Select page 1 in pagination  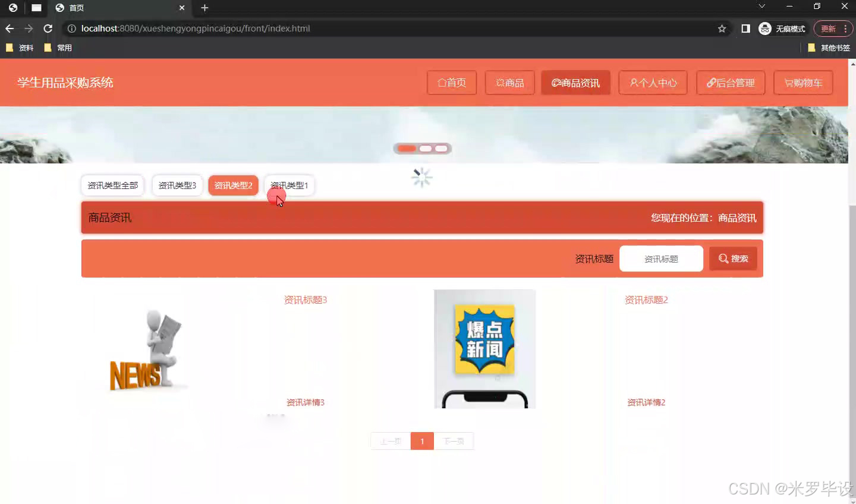tap(422, 441)
